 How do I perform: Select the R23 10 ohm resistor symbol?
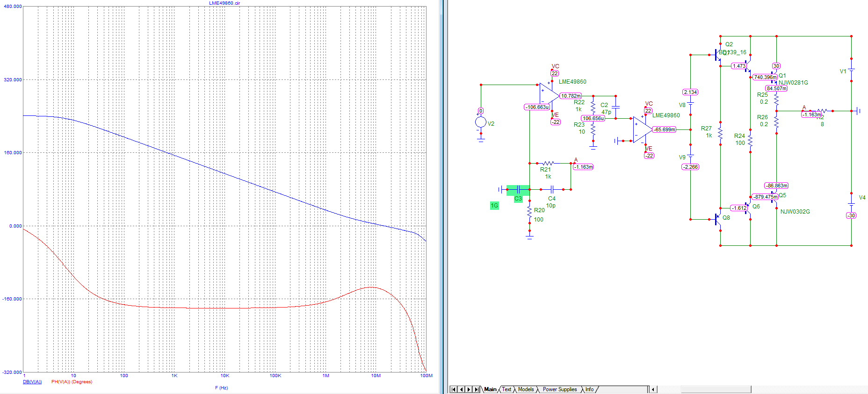[x=593, y=130]
